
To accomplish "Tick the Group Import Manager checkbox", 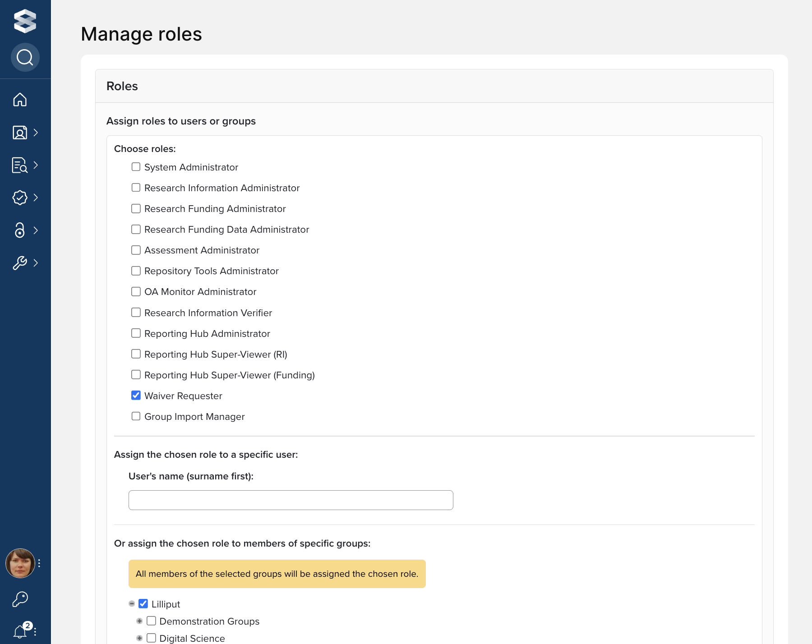I will click(136, 416).
